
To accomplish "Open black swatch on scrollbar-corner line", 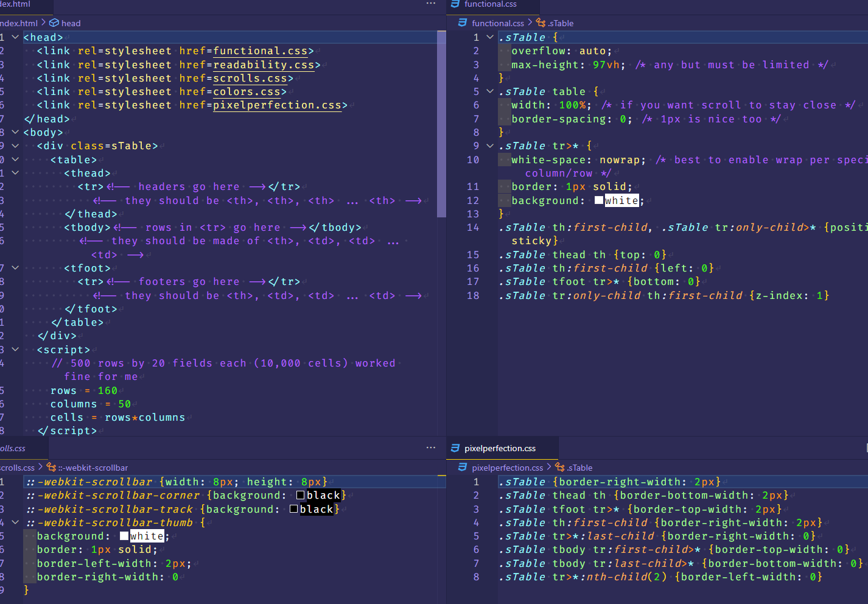I will point(301,495).
